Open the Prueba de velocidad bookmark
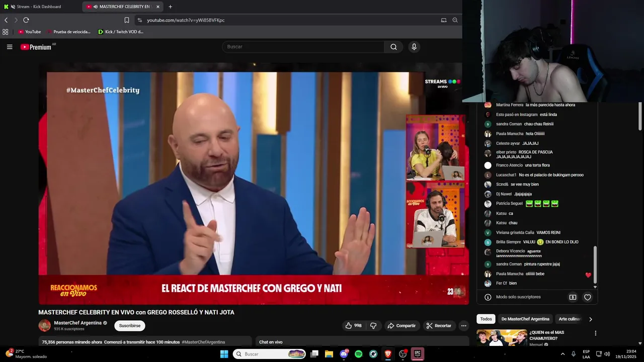 [x=69, y=32]
